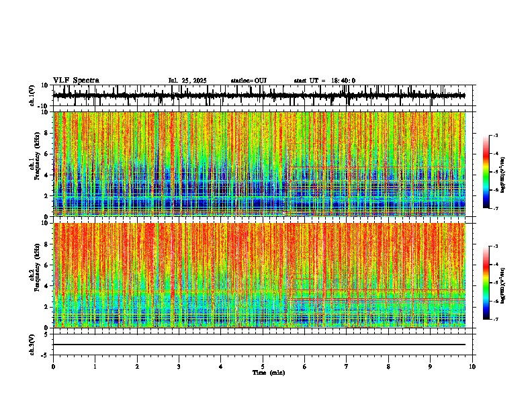This screenshot has width=532, height=411.
Task: Click time axis tick label '1'
Action: (95, 367)
